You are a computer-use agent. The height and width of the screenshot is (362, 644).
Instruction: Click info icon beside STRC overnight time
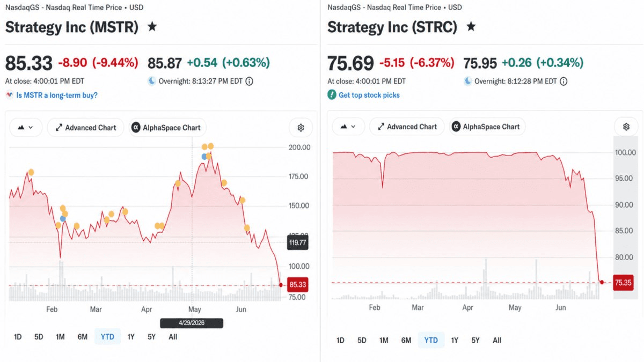point(563,82)
